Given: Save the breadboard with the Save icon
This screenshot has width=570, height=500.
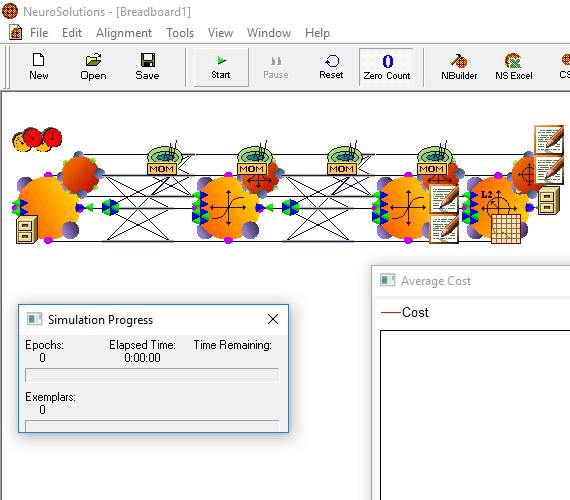Looking at the screenshot, I should [147, 67].
